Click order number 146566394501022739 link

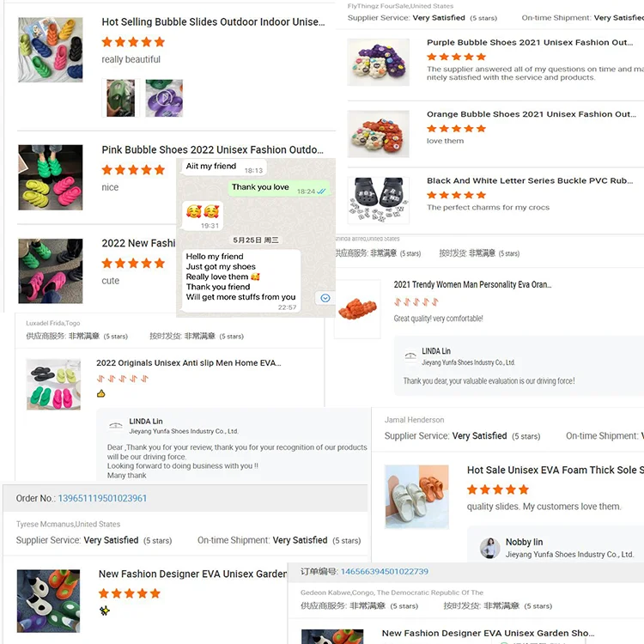tap(385, 571)
